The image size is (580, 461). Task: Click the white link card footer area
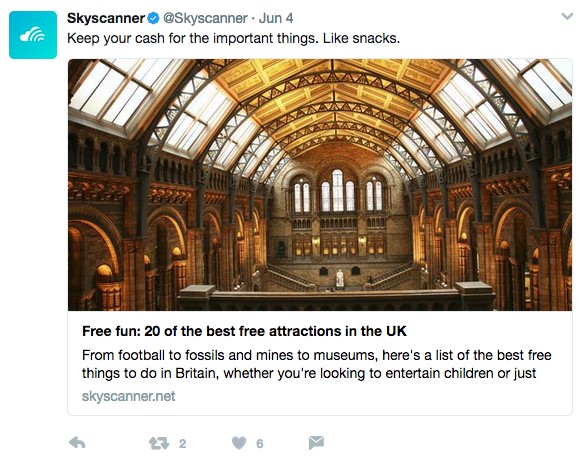coord(320,363)
